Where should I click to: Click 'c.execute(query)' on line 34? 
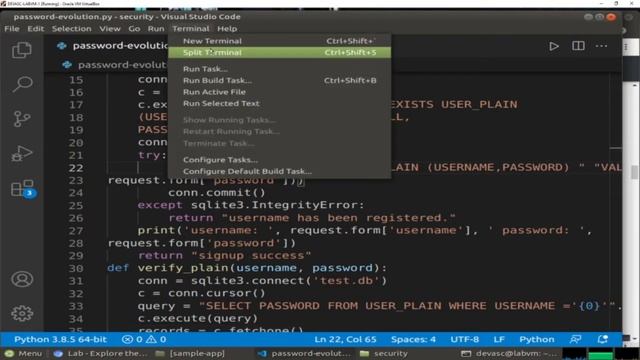tap(198, 318)
